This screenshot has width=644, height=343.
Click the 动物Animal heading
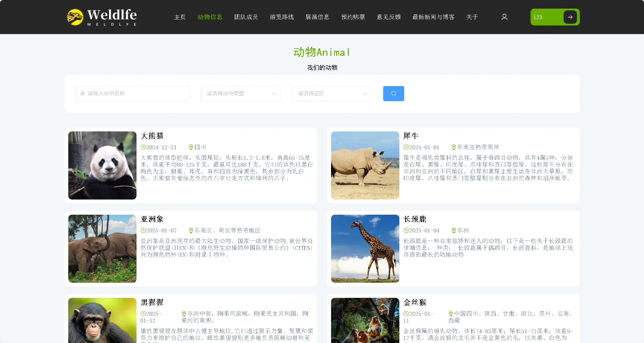pos(322,52)
